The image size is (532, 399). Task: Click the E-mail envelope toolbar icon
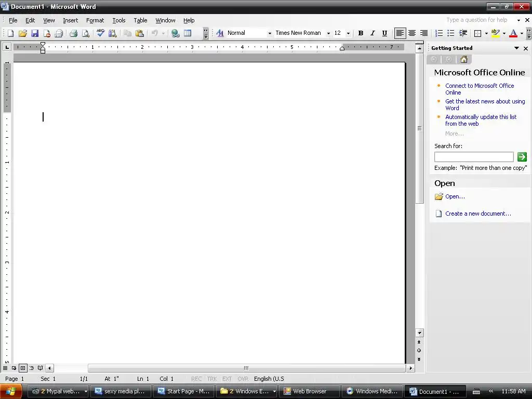point(59,33)
